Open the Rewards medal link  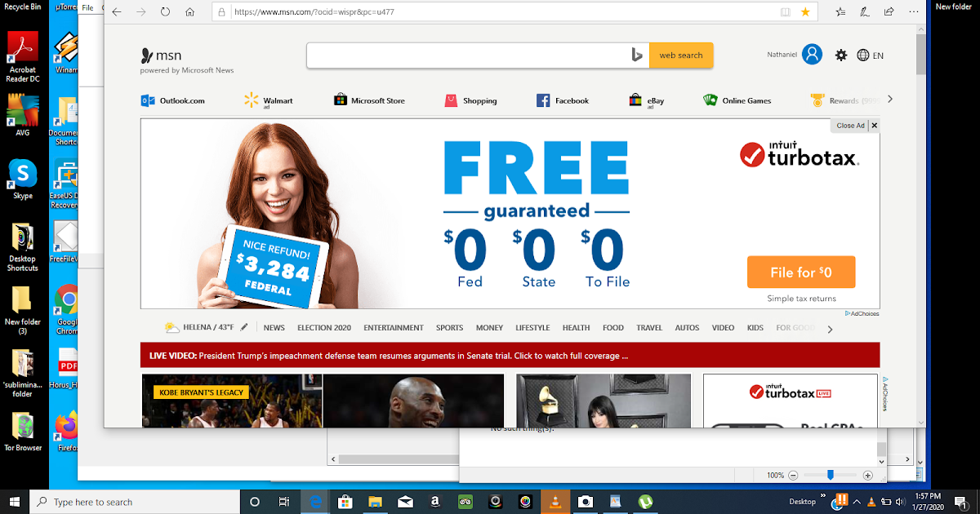845,100
